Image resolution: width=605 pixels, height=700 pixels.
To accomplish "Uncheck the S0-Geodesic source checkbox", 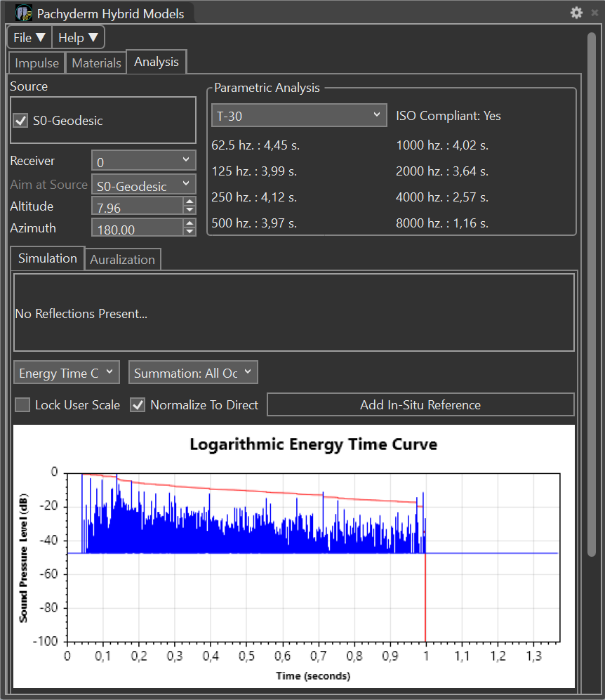I will point(21,121).
